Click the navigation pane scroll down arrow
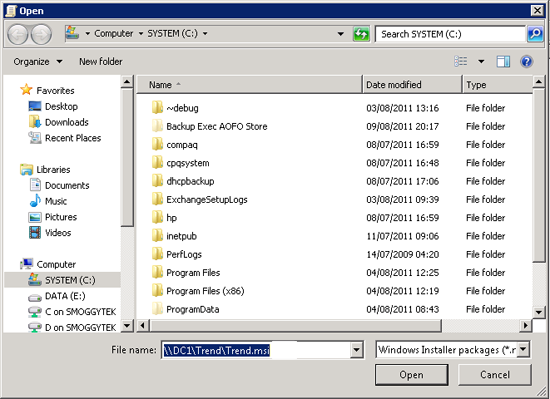The image size is (550, 399). pos(127,326)
